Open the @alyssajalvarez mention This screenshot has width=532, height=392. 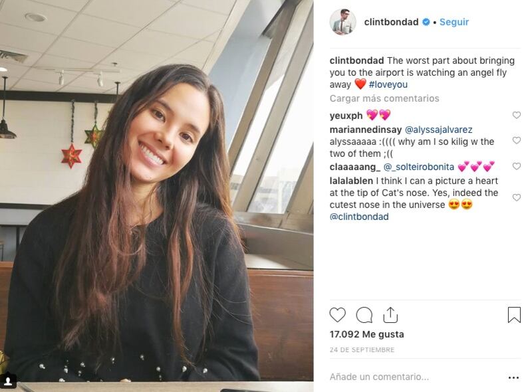438,130
